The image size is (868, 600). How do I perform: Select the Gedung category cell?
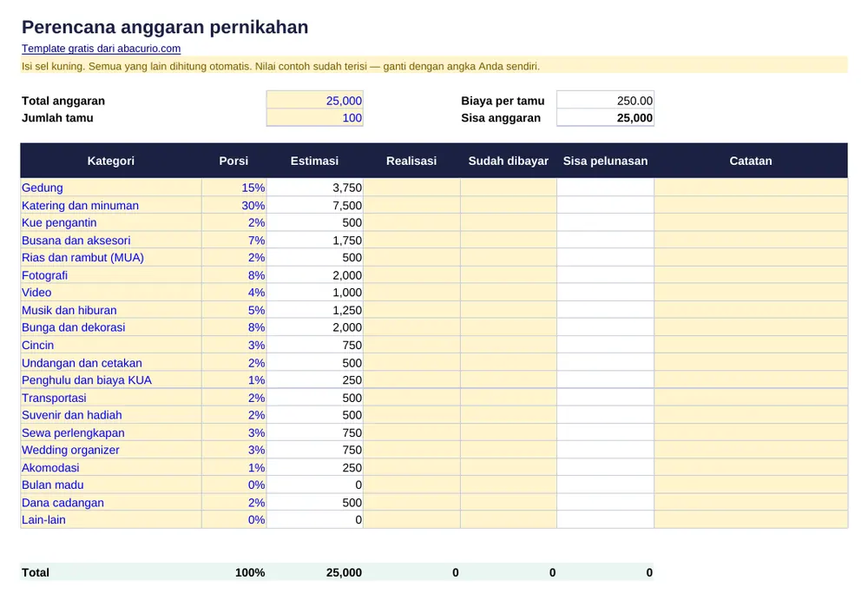tap(111, 188)
